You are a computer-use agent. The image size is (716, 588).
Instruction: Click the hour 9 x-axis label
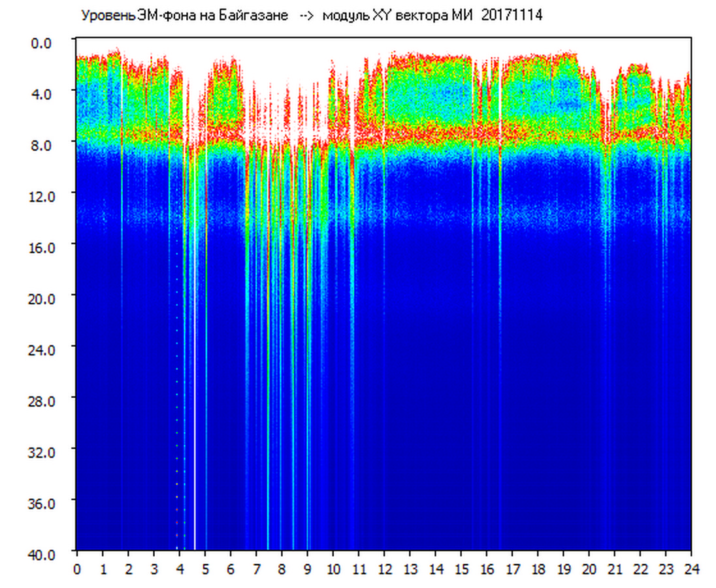(x=308, y=569)
